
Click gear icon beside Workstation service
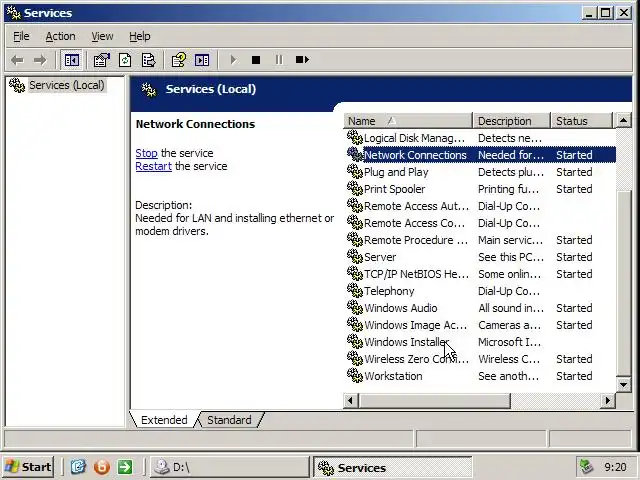click(355, 376)
